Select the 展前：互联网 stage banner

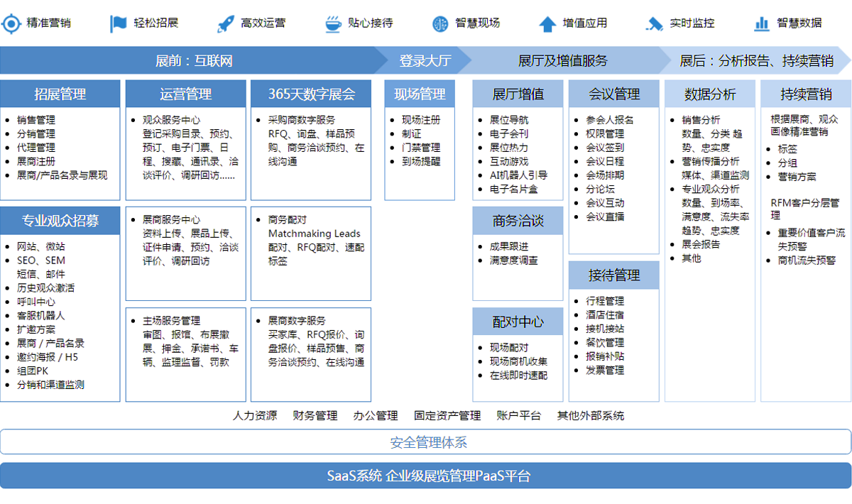click(194, 60)
